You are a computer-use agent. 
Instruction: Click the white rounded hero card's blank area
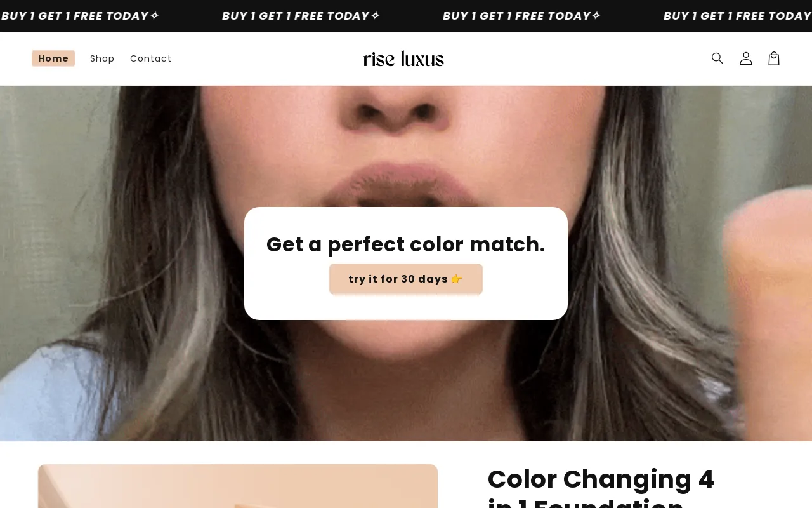pyautogui.click(x=406, y=307)
